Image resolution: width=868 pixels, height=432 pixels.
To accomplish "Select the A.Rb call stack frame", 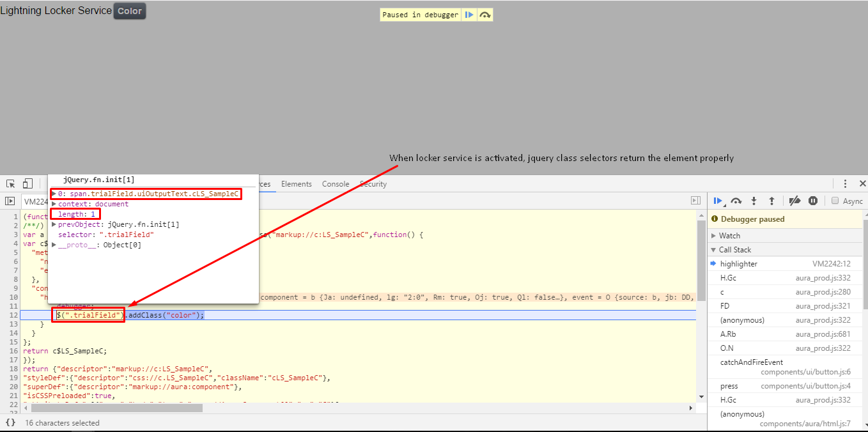I will click(x=785, y=334).
